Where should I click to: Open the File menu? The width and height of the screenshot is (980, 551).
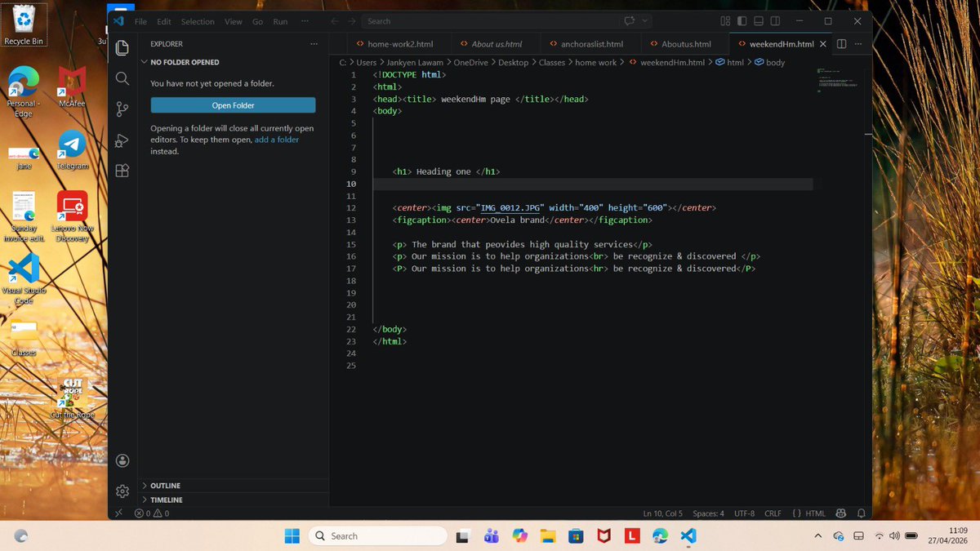[140, 21]
